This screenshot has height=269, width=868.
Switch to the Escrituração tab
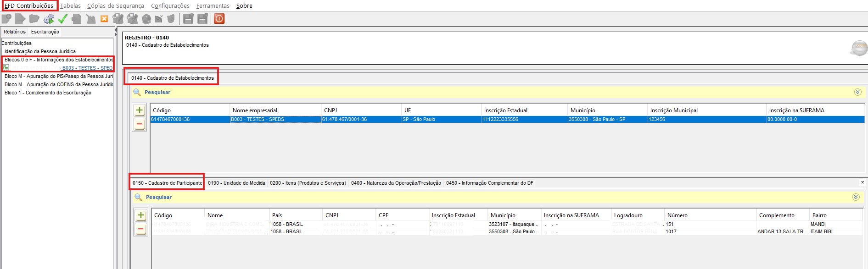tap(45, 32)
